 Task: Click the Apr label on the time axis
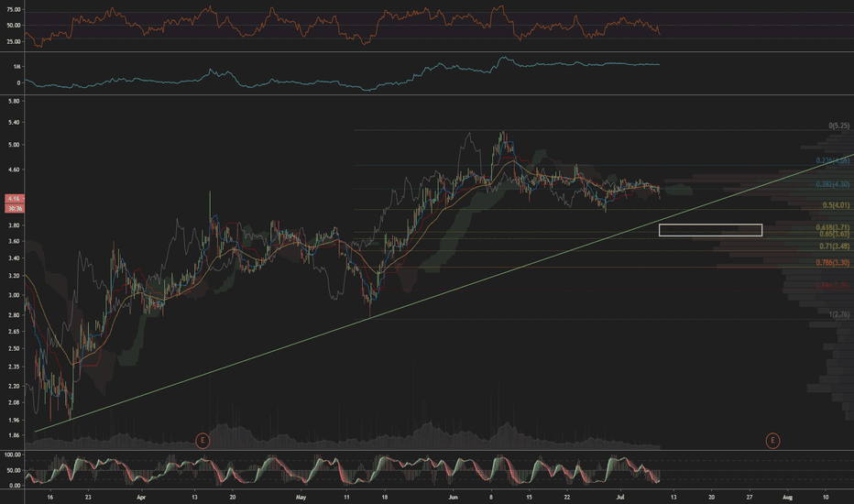(x=142, y=497)
